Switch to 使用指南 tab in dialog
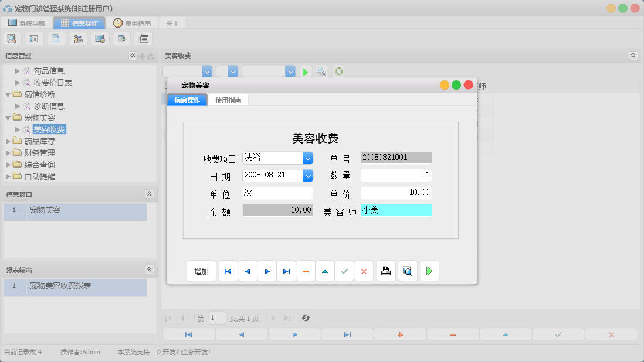The width and height of the screenshot is (644, 362). point(228,100)
